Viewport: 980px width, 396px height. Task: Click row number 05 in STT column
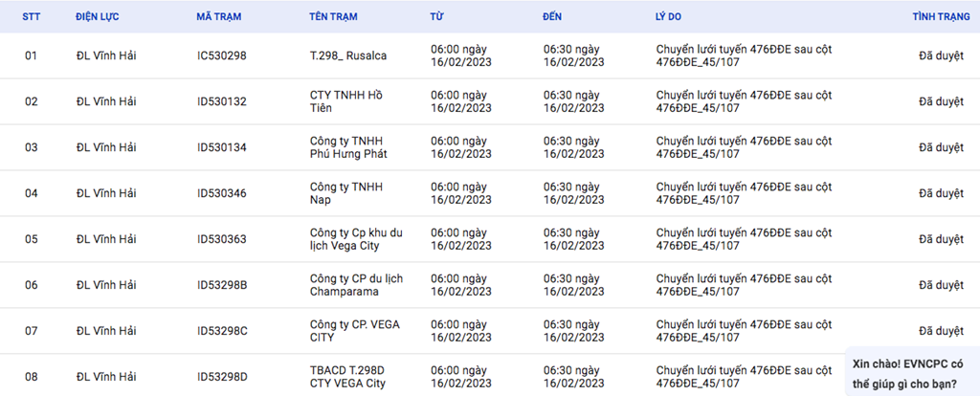32,239
